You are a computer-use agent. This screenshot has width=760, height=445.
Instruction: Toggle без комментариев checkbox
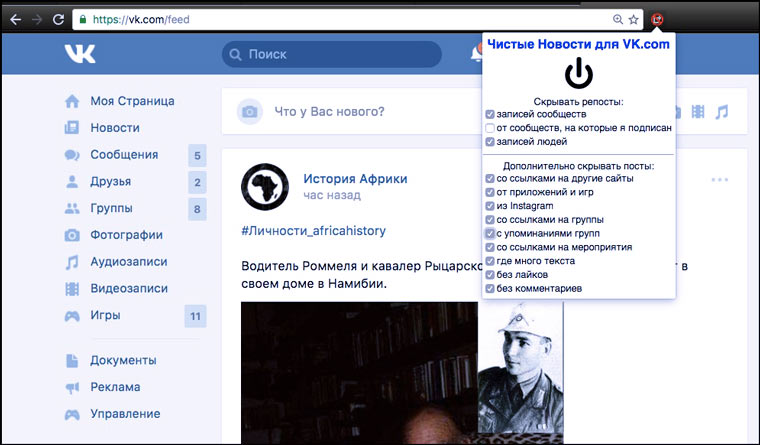[490, 288]
